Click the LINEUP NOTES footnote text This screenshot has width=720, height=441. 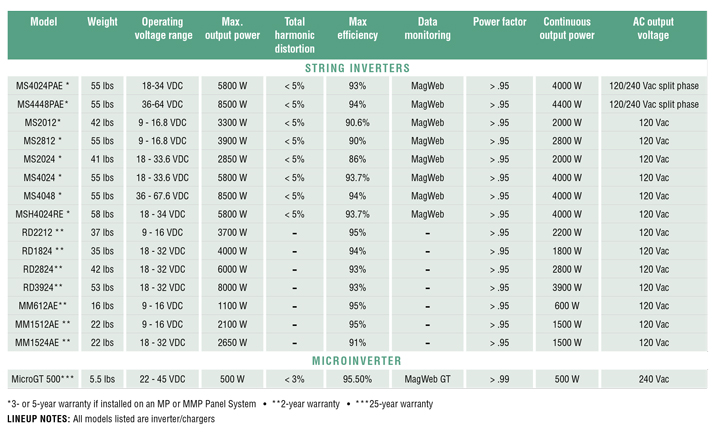(x=110, y=419)
